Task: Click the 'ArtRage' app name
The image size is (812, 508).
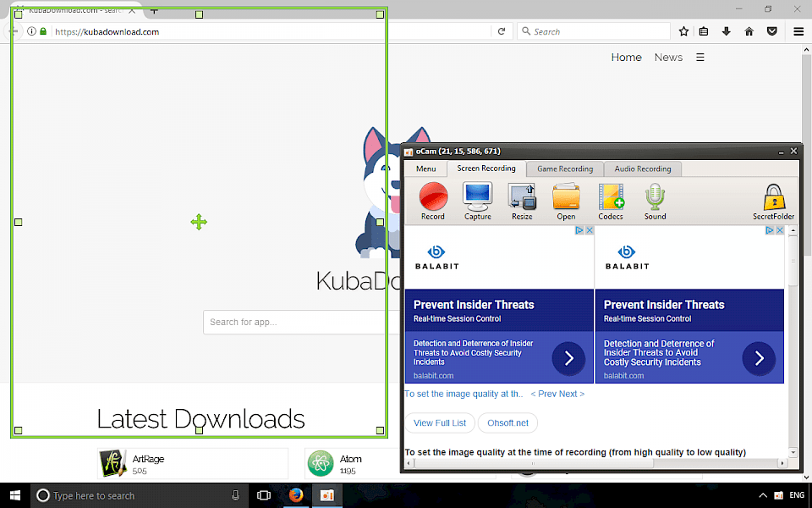Action: (x=148, y=459)
